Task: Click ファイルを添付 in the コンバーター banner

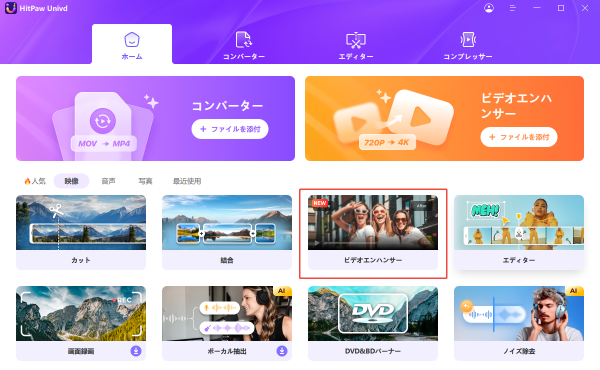Action: click(230, 129)
